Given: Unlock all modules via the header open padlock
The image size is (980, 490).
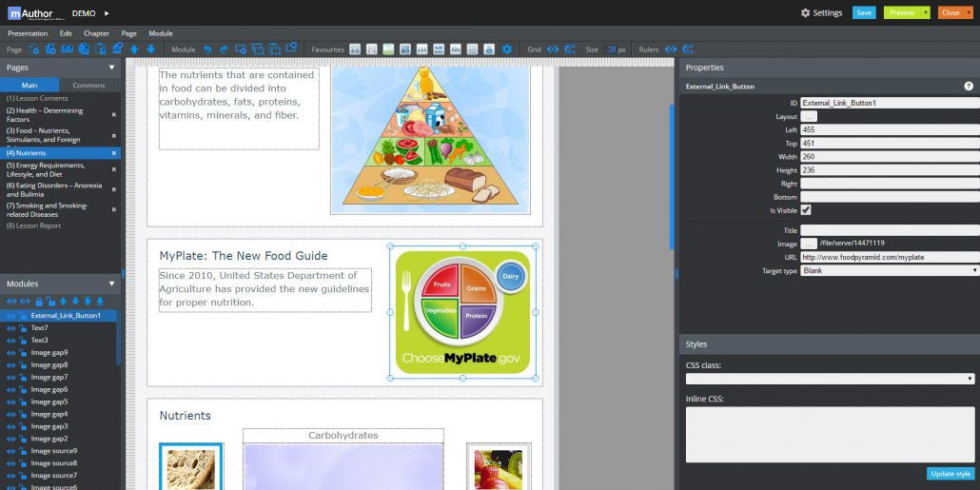Looking at the screenshot, I should 50,302.
